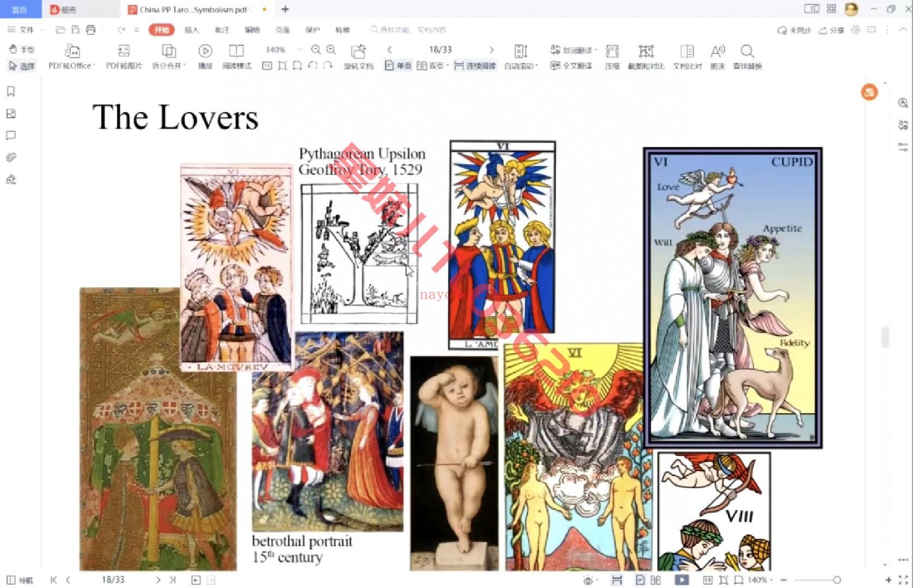Open the attachments paperclip panel
The height and width of the screenshot is (588, 913).
(11, 157)
